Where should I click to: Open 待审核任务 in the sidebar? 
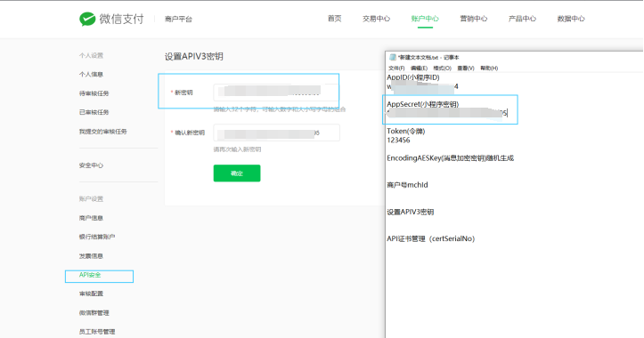[94, 93]
